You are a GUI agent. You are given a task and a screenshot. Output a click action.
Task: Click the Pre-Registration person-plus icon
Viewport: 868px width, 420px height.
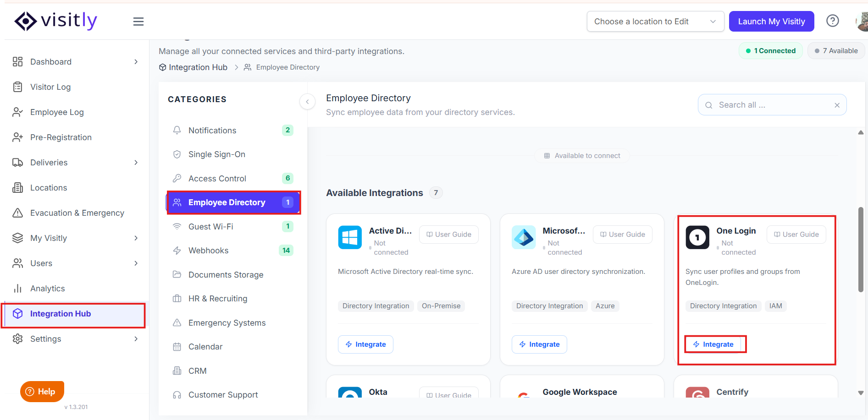click(x=17, y=137)
